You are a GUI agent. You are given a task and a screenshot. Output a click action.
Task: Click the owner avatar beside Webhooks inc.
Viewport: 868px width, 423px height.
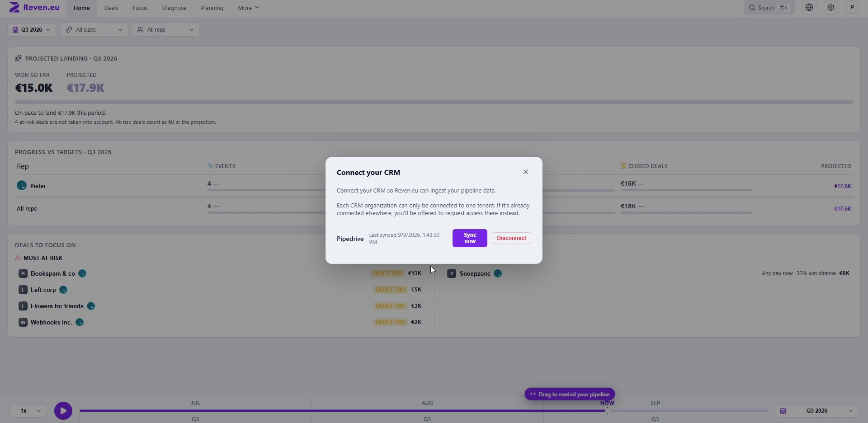(80, 322)
